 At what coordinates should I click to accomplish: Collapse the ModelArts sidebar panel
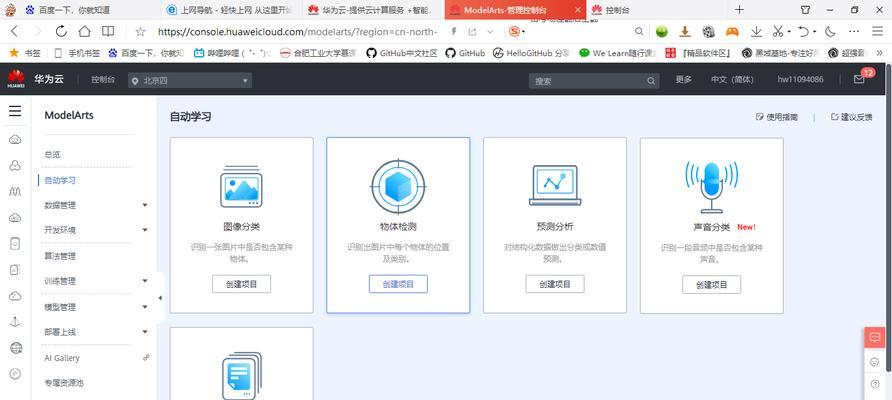(160, 298)
